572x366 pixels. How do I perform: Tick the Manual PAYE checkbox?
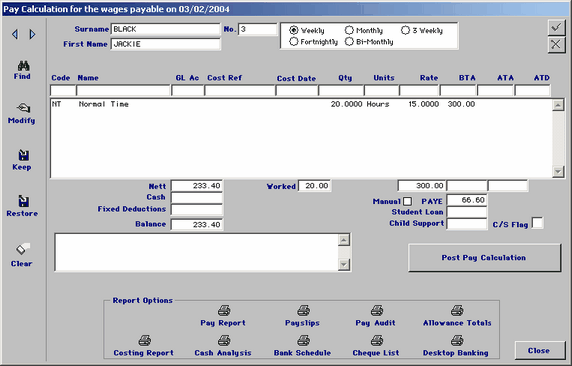click(x=407, y=201)
